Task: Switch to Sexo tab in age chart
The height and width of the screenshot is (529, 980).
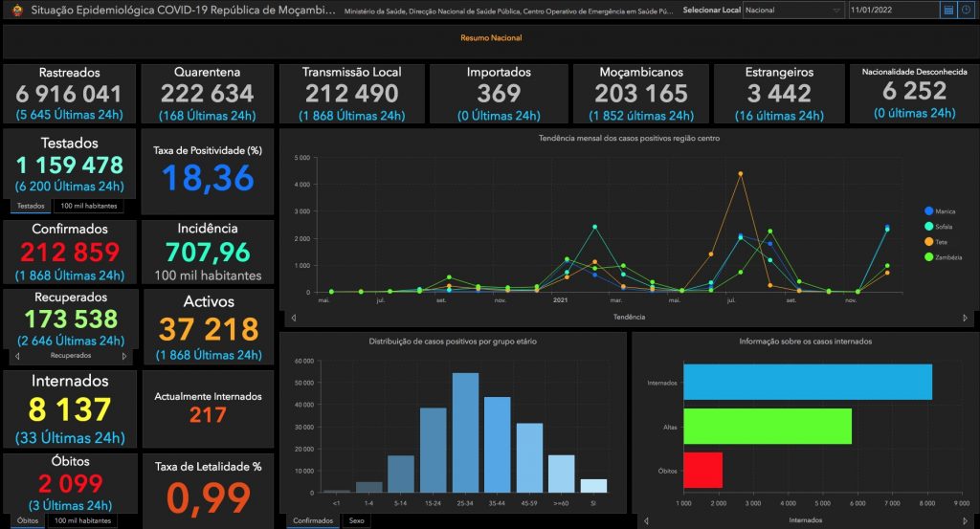Action: pos(357,521)
